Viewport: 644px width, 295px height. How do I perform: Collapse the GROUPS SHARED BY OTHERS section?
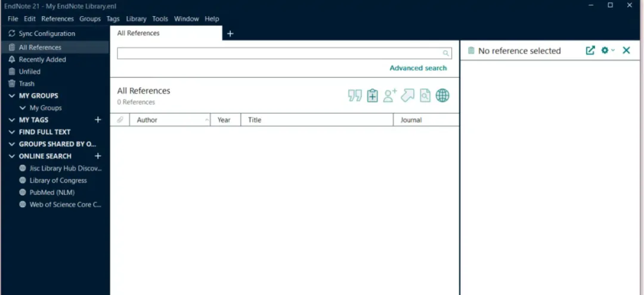11,144
